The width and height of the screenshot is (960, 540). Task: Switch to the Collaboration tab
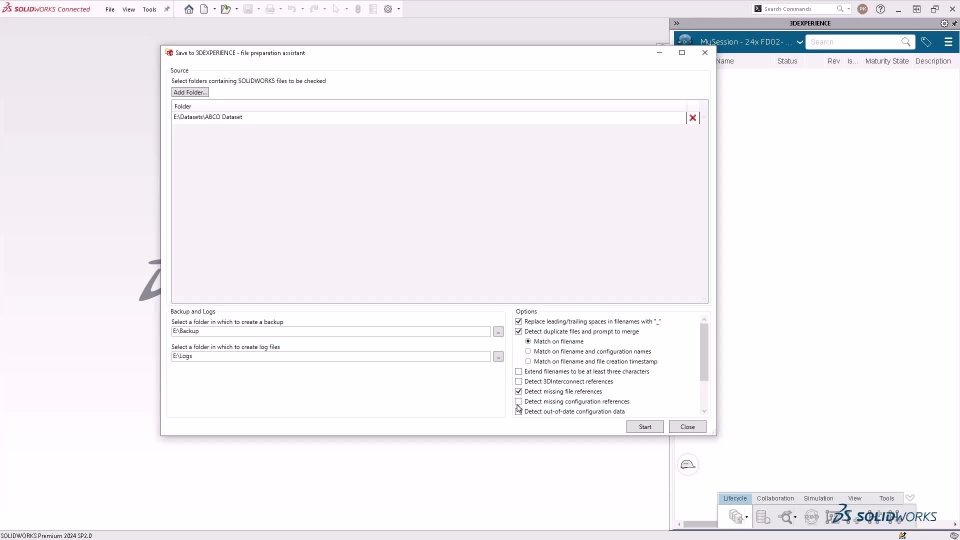pos(775,498)
